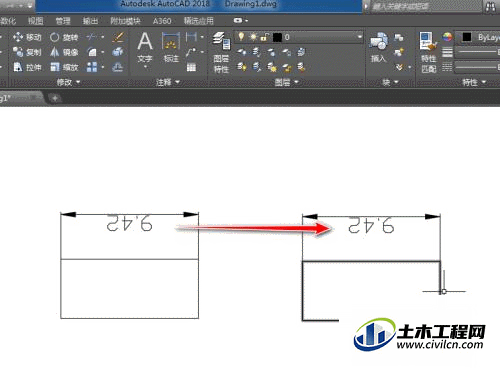Open the Array tool dropdown arrow
The width and height of the screenshot is (500, 375).
click(x=102, y=67)
